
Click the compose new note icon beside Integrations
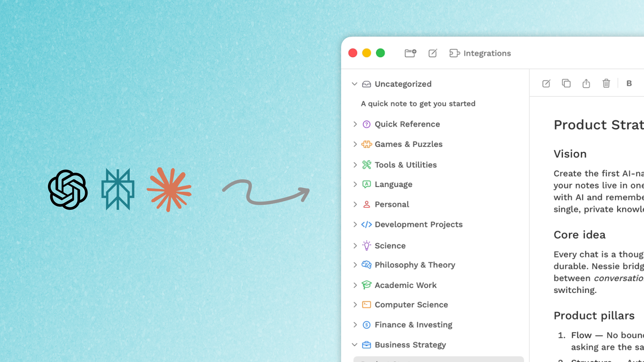(433, 53)
